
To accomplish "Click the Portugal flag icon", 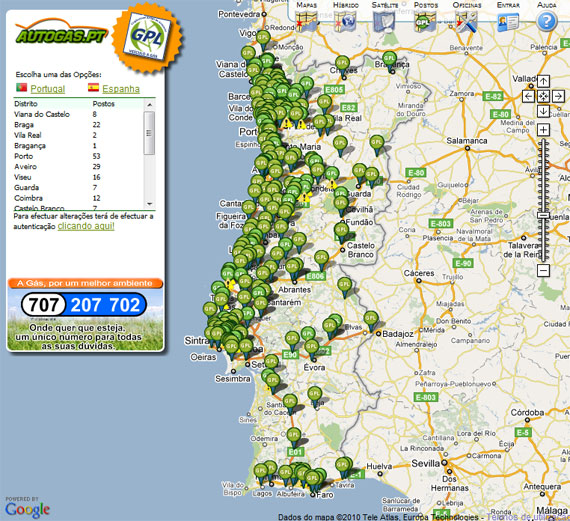I will click(x=21, y=87).
